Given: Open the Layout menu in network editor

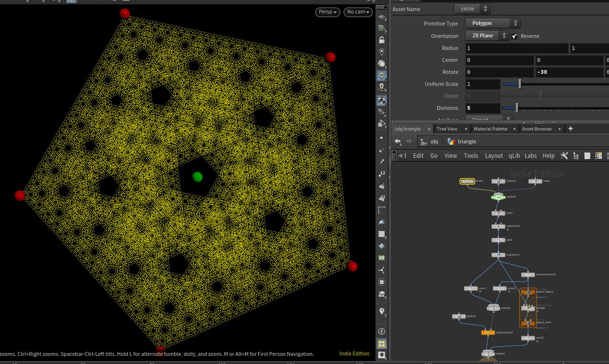Looking at the screenshot, I should click(x=493, y=156).
